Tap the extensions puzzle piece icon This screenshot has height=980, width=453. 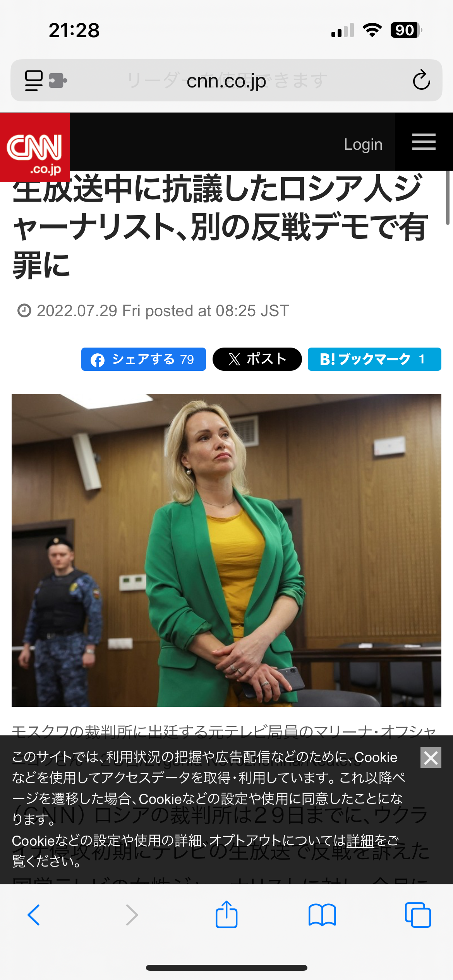[58, 81]
